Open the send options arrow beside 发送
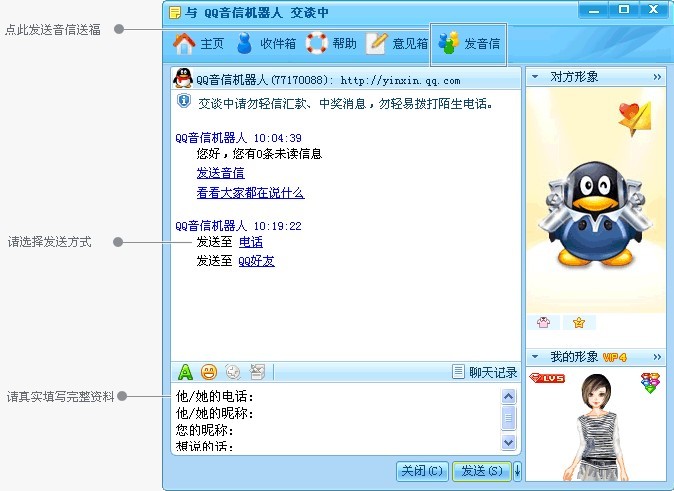The image size is (674, 491). point(517,471)
